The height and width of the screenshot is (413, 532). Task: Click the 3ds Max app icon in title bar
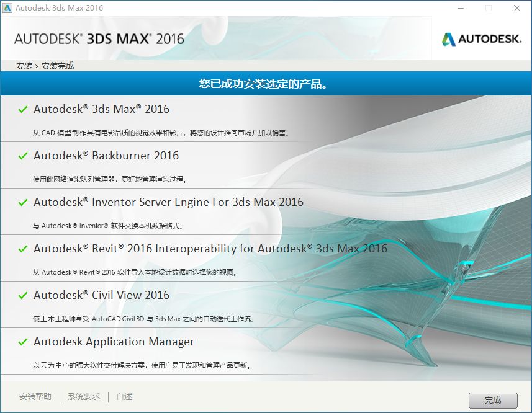click(7, 8)
